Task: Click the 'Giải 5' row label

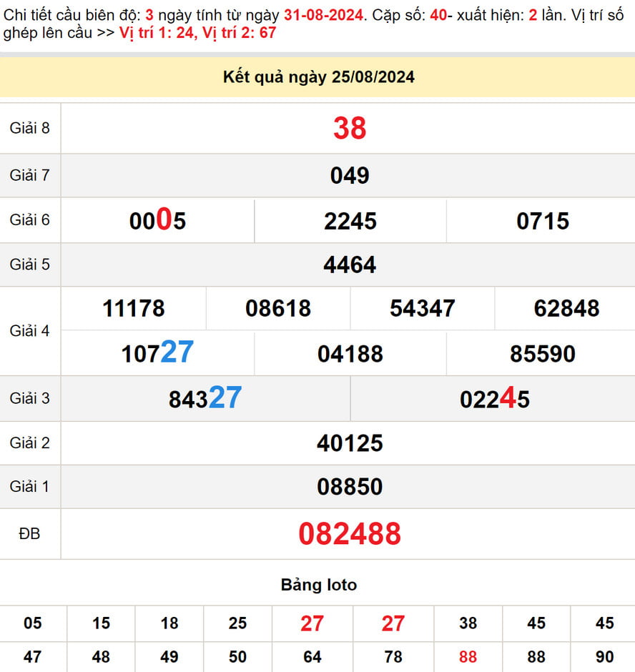Action: point(29,265)
